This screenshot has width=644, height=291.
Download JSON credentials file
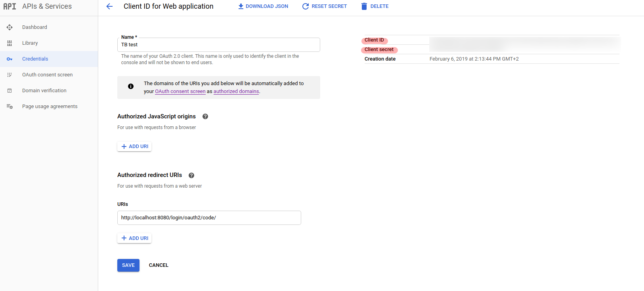click(x=263, y=6)
